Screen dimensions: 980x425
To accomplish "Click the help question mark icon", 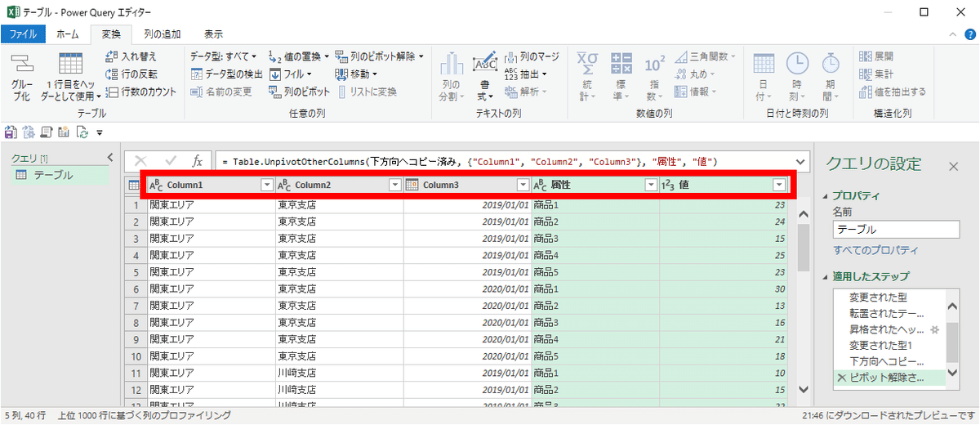I will pos(970,34).
